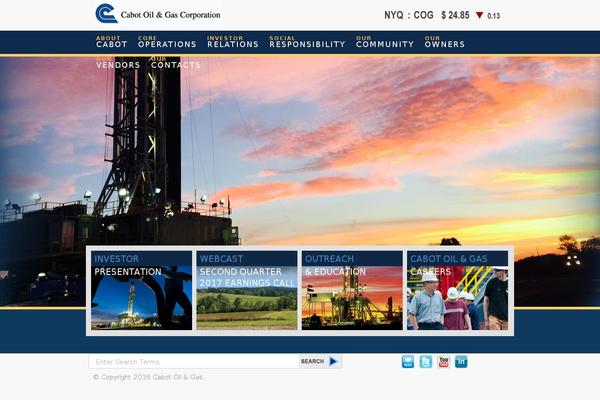This screenshot has width=600, height=400.
Task: Open the Investor Presentation tile
Action: [x=142, y=290]
